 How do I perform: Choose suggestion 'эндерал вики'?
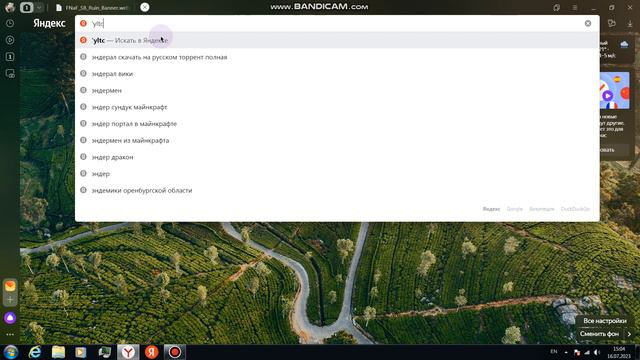(337, 73)
